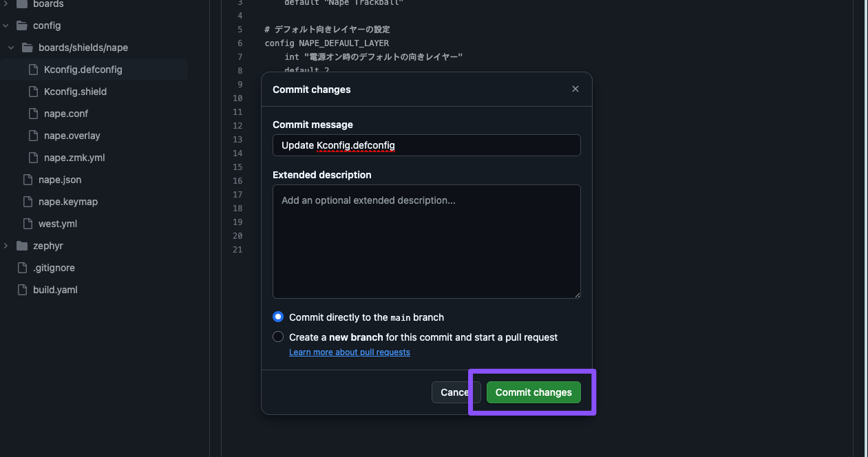Click the file icon beside nape.overlay
The height and width of the screenshot is (457, 868).
(x=33, y=136)
